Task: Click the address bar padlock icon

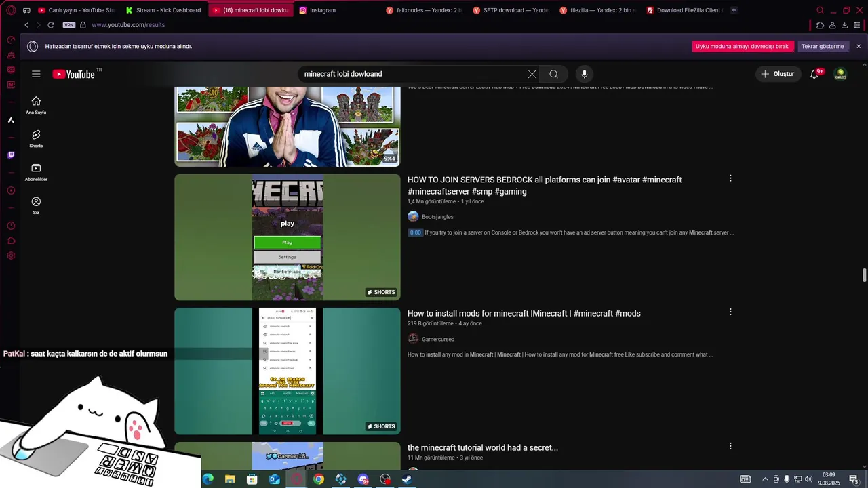Action: coord(83,25)
